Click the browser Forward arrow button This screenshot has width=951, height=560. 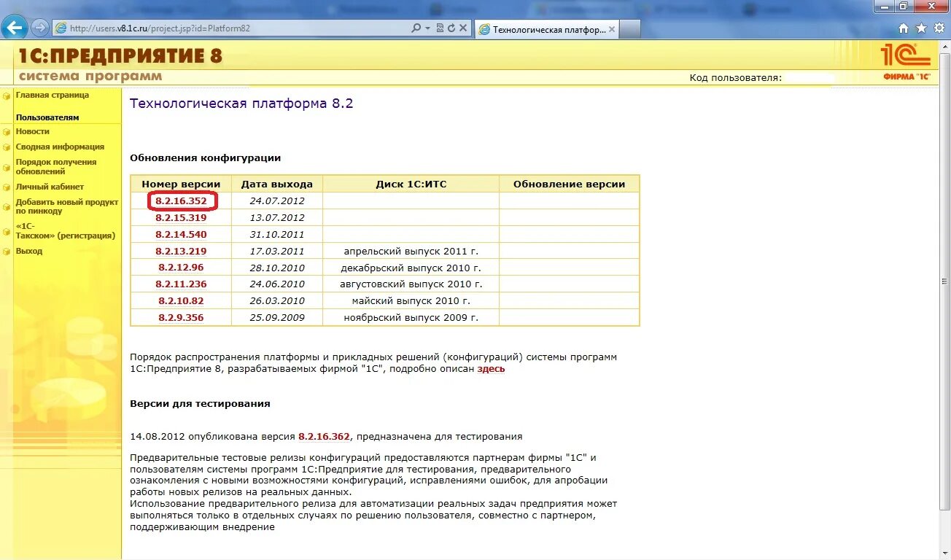[x=40, y=28]
